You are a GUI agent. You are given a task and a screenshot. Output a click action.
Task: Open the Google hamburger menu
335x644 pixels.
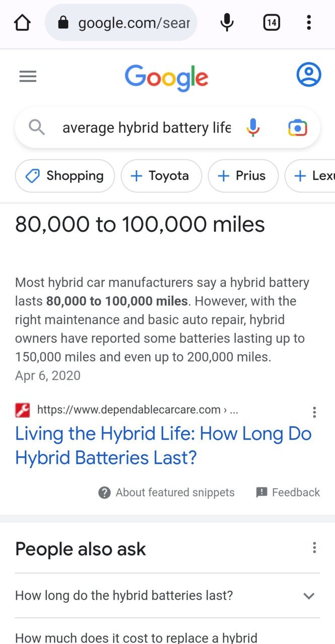click(28, 77)
